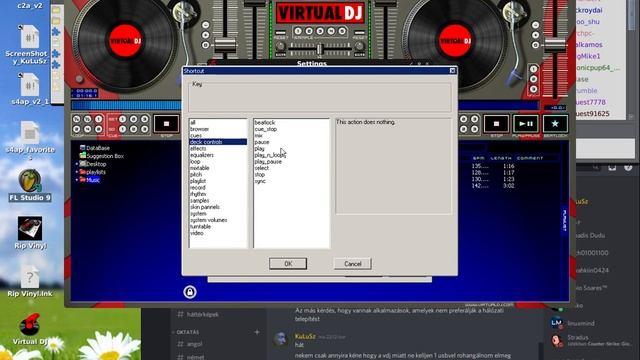Confirm the Shortcut dialog with OK
The image size is (640, 360).
[x=288, y=264]
